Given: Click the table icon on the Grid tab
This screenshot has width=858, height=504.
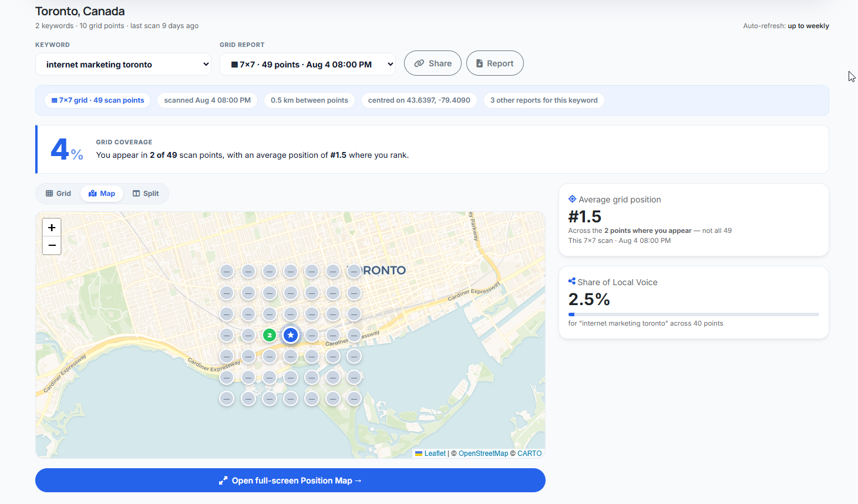Looking at the screenshot, I should (x=49, y=194).
